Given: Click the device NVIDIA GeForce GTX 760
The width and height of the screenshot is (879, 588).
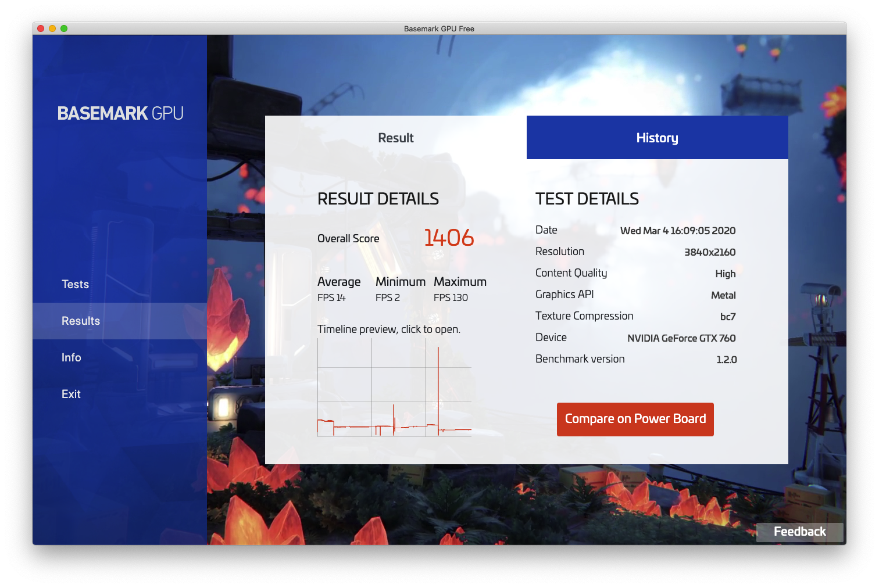Looking at the screenshot, I should [x=681, y=338].
